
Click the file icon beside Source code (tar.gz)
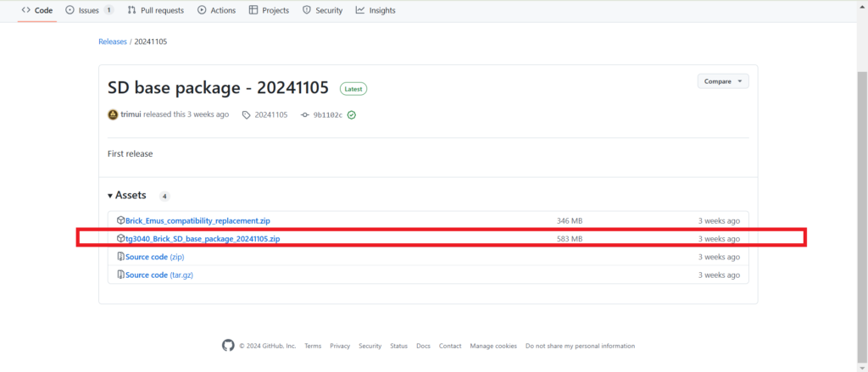(x=120, y=275)
